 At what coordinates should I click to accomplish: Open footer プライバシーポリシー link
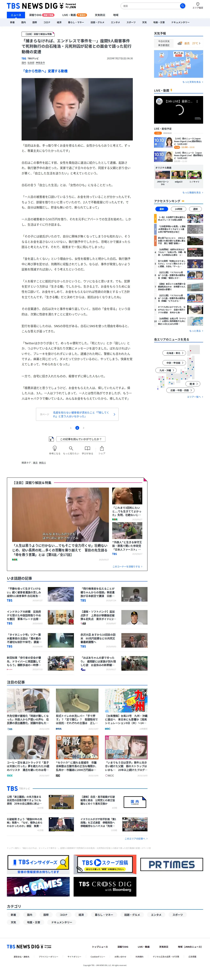pos(48,956)
